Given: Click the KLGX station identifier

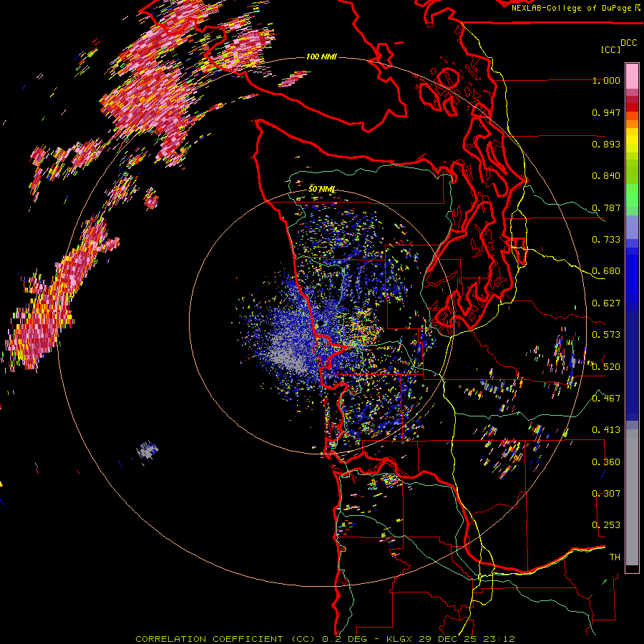Looking at the screenshot, I should tap(399, 639).
